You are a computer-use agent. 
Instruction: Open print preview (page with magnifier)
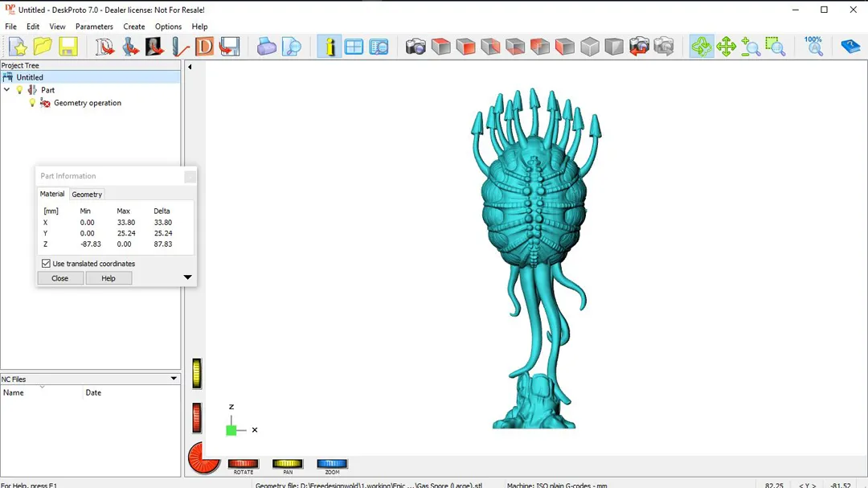pos(291,47)
